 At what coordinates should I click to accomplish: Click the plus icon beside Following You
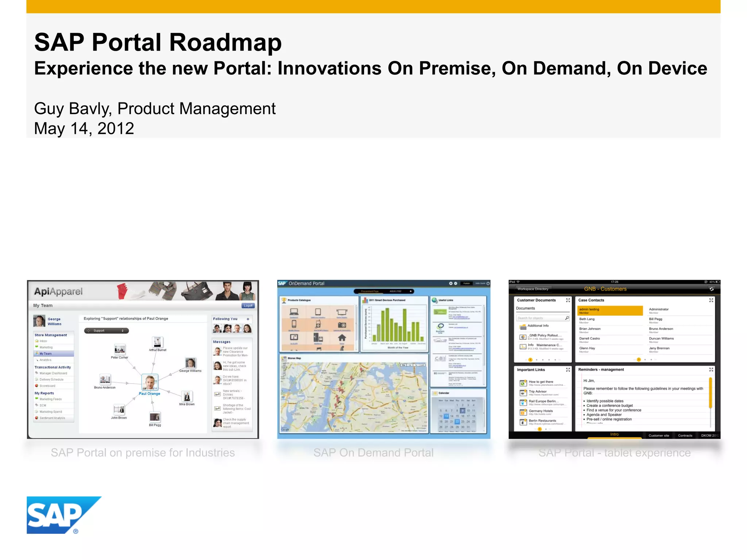point(248,319)
